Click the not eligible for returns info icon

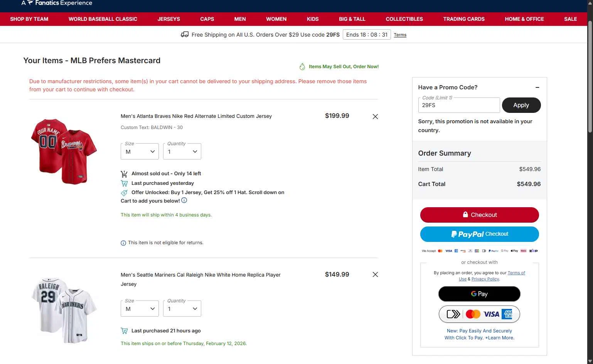(x=123, y=243)
